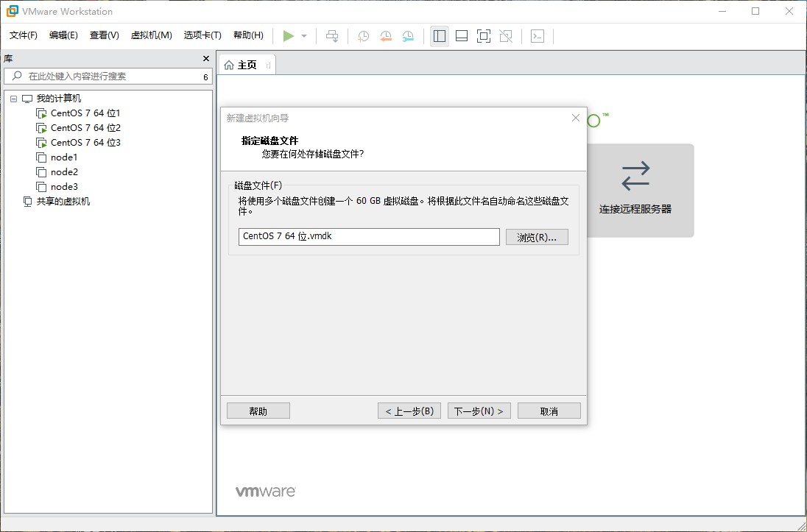Toggle the library sidebar view icon

[440, 36]
